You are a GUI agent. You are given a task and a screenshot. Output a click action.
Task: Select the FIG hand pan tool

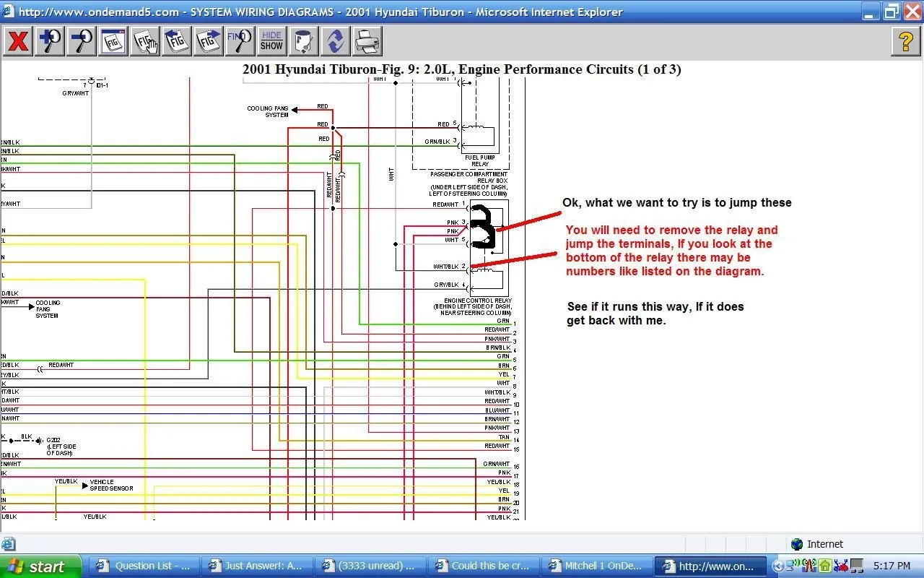[145, 41]
